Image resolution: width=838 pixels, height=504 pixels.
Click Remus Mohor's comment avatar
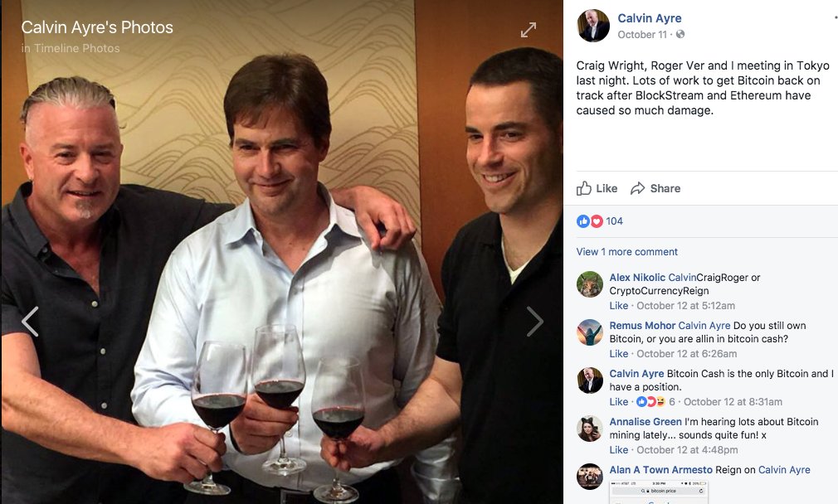[590, 332]
